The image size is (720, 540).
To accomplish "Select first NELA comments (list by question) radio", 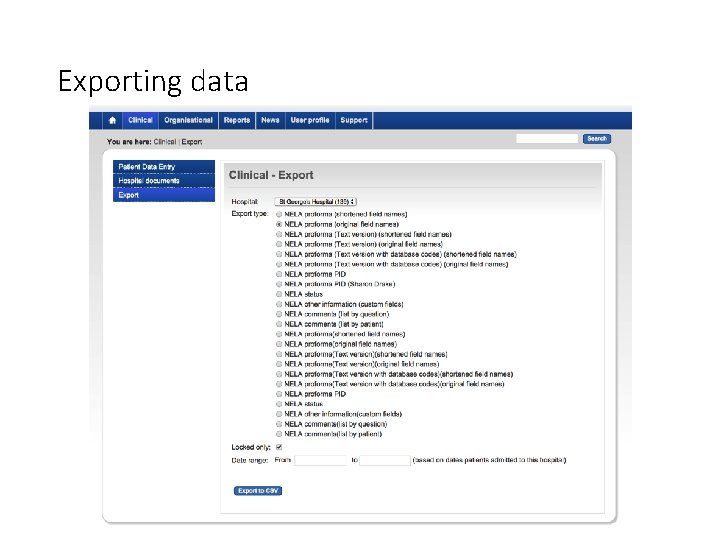I will 279,314.
